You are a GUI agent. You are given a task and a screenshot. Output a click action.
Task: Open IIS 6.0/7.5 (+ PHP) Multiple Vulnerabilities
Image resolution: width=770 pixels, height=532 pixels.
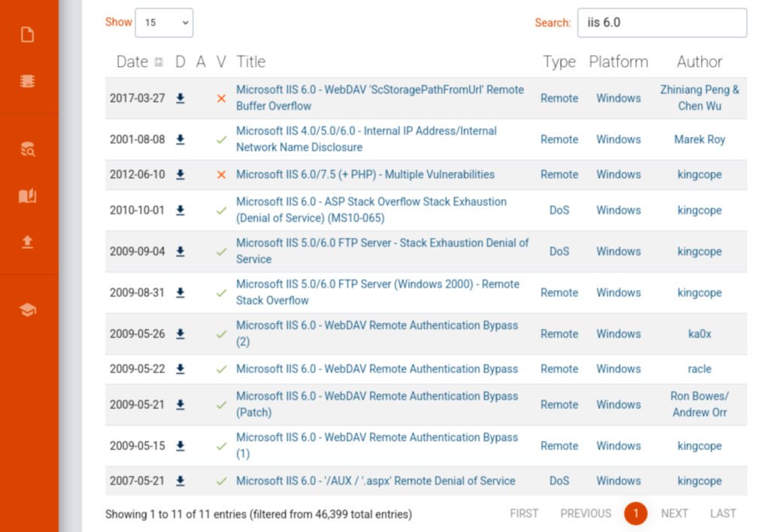pyautogui.click(x=365, y=174)
